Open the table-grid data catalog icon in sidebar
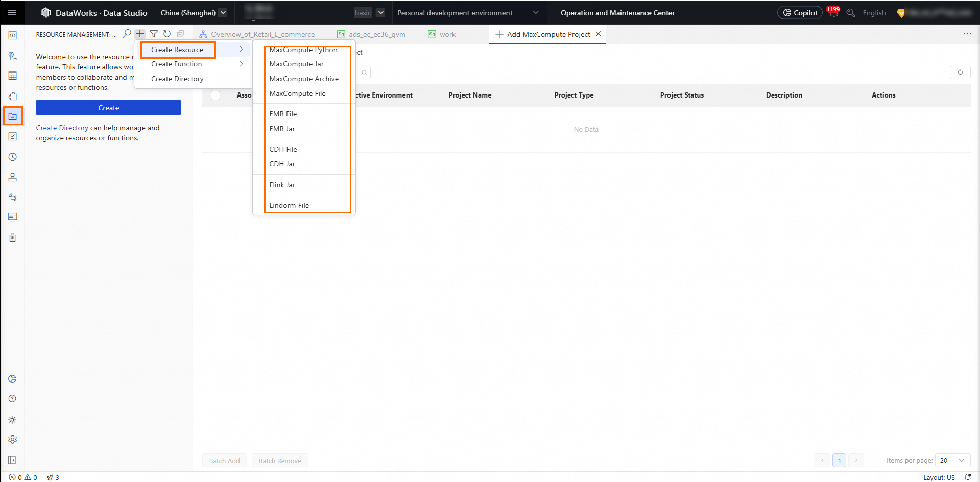Screen dimensions: 980x482 [13, 76]
